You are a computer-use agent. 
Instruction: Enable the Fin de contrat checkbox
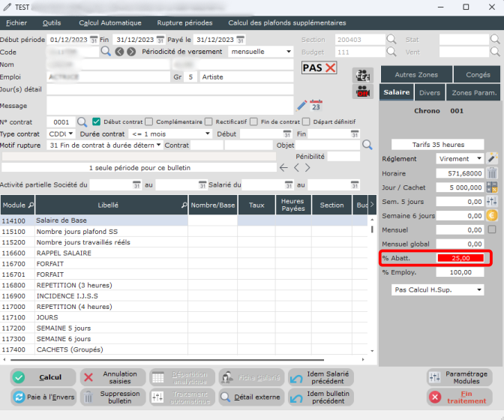[x=254, y=121]
